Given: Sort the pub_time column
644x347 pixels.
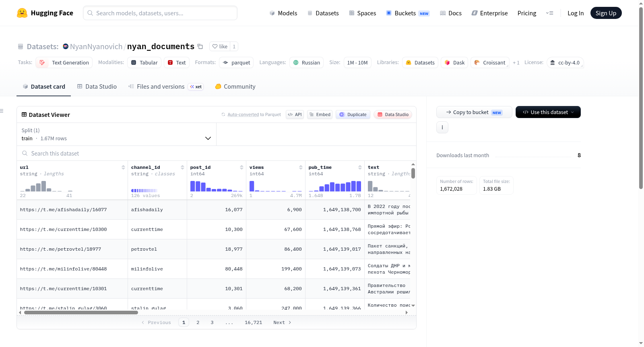Looking at the screenshot, I should coord(360,167).
